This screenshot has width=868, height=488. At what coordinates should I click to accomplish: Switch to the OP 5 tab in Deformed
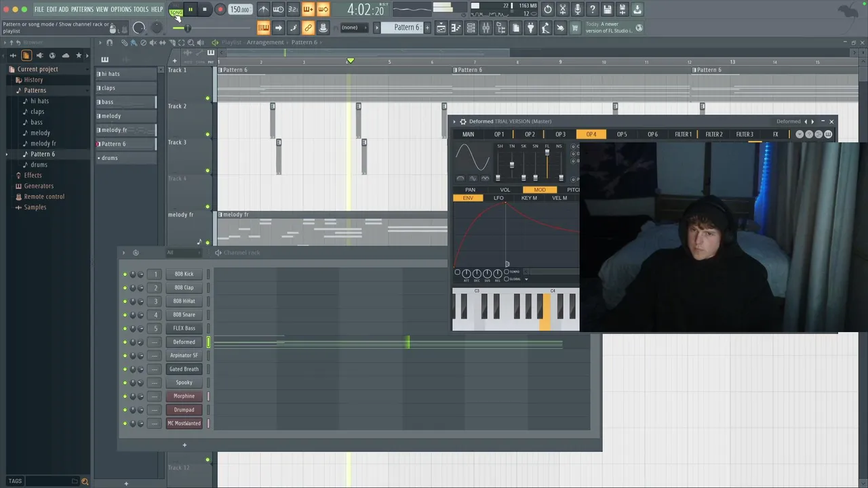[x=621, y=134]
